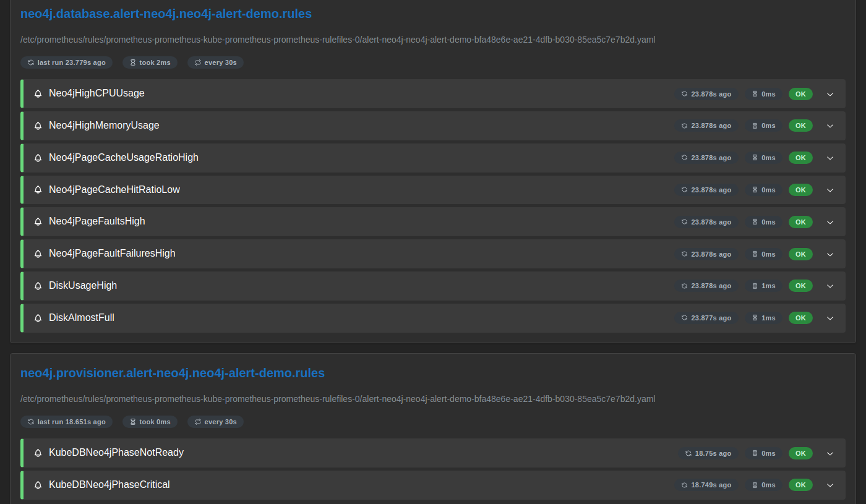
Task: Expand the KubeDBNeo4jPhaseNotReady rule chevron
Action: pyautogui.click(x=830, y=453)
